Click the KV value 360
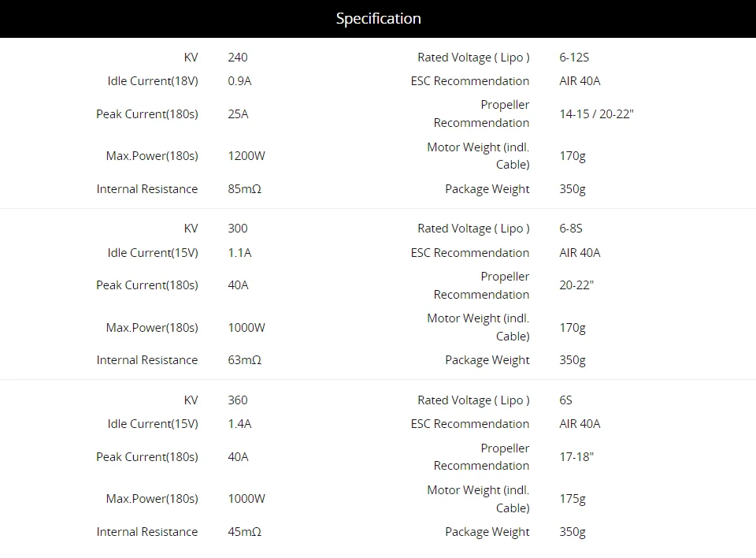The image size is (756, 558). click(x=237, y=400)
